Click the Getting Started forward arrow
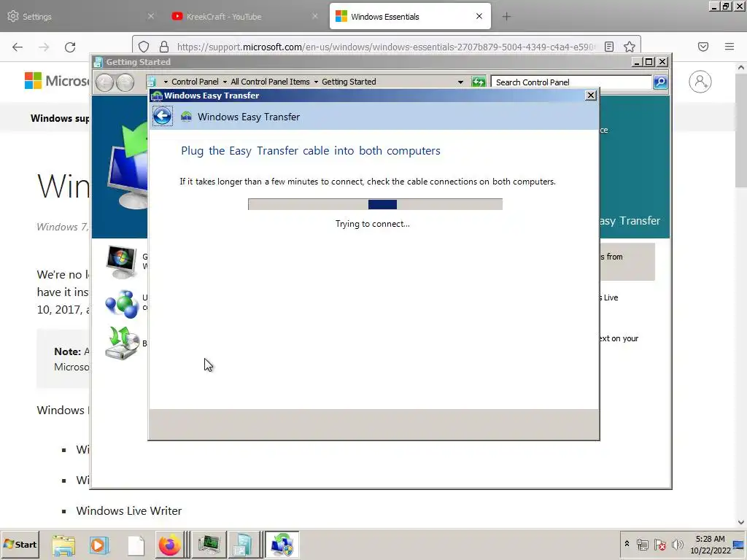The height and width of the screenshot is (560, 747). click(x=125, y=82)
